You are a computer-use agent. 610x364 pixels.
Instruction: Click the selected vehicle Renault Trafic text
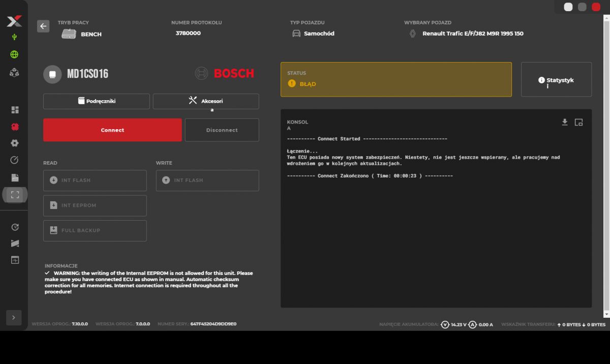473,34
